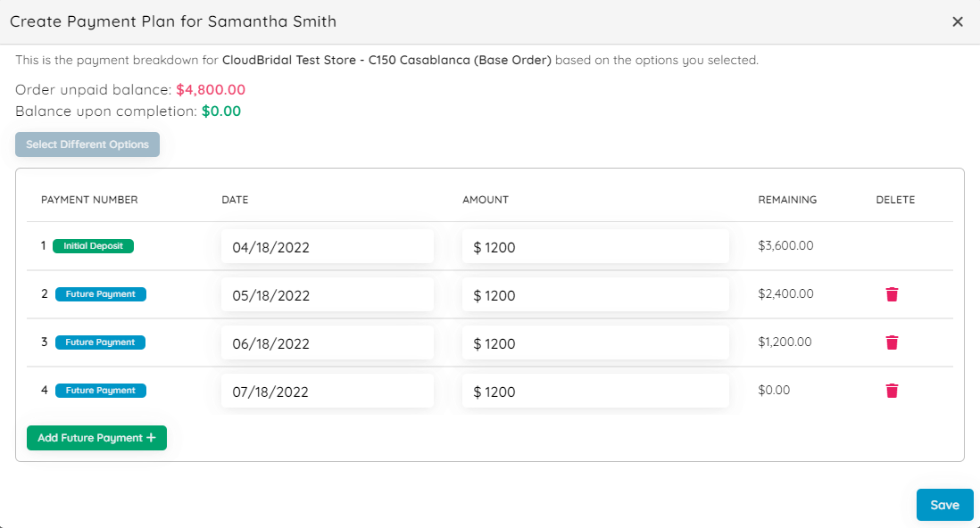Save the payment plan
The width and height of the screenshot is (980, 528).
click(x=944, y=505)
